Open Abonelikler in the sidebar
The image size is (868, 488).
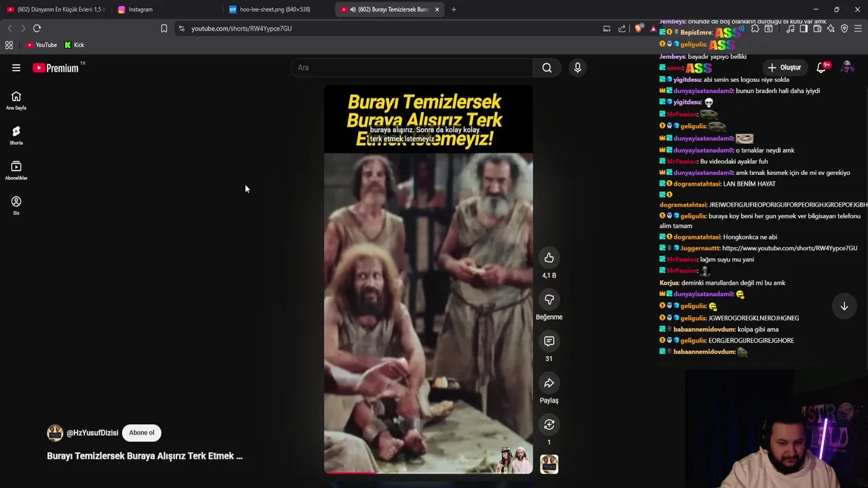(16, 171)
